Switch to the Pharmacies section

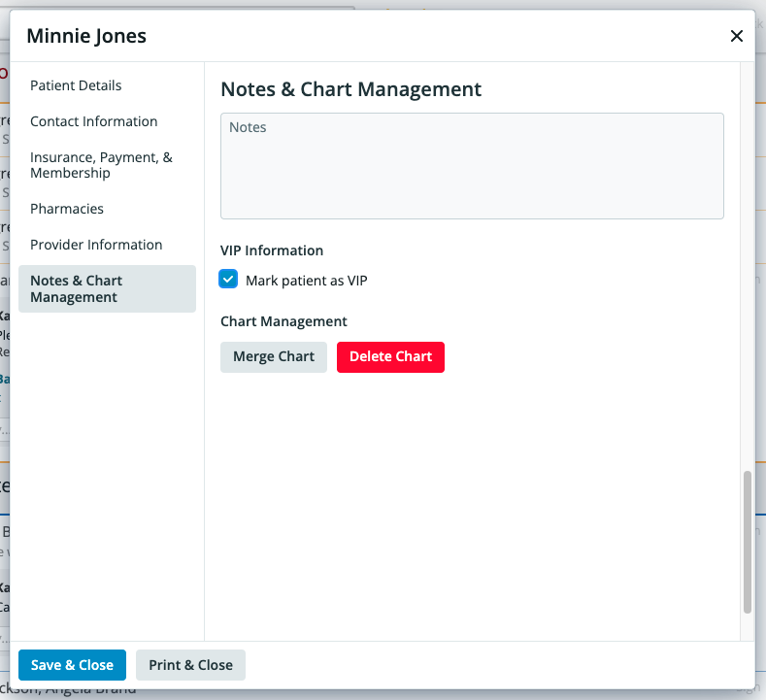click(x=67, y=209)
